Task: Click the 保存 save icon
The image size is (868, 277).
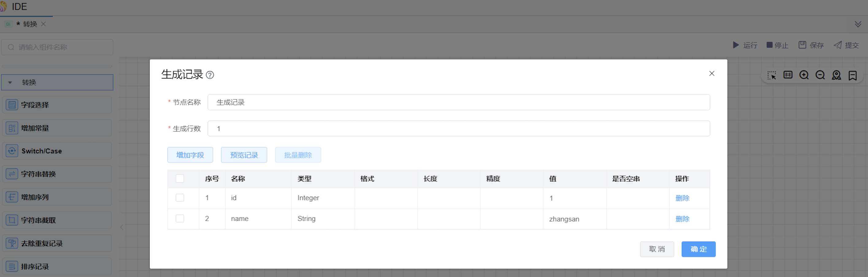Action: click(x=802, y=45)
